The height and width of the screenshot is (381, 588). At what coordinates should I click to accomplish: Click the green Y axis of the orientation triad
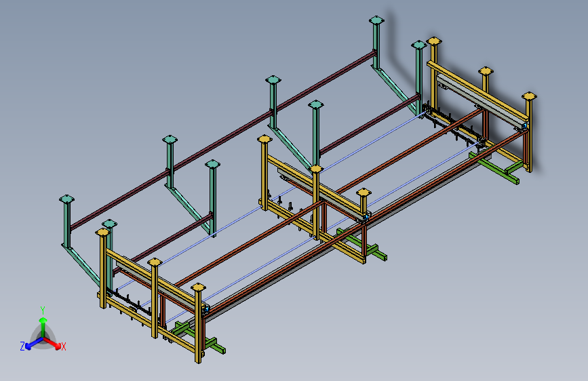pyautogui.click(x=43, y=328)
